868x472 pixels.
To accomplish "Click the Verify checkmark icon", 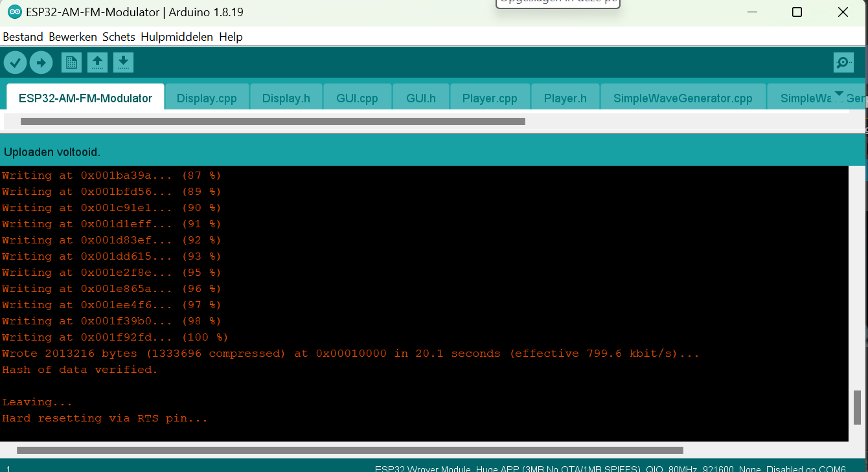I will click(16, 63).
